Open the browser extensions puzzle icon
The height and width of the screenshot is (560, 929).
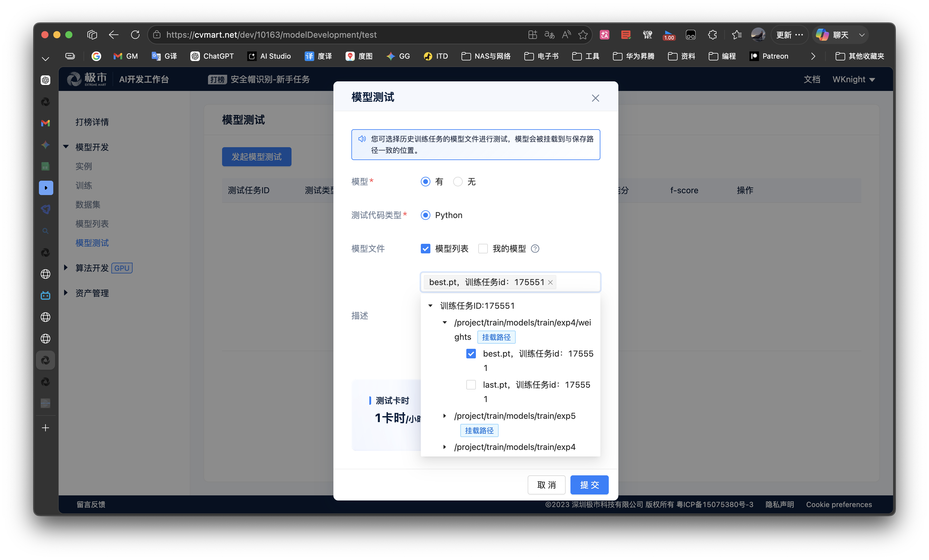point(712,35)
